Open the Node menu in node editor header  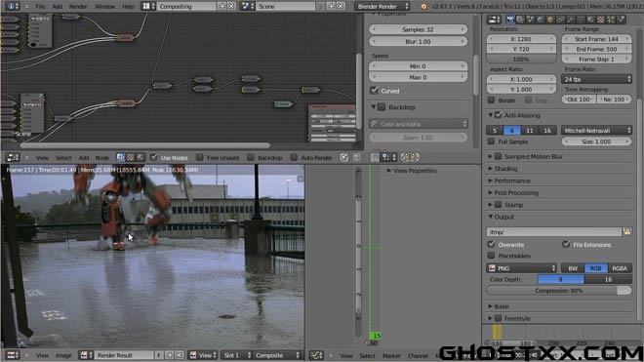coord(101,158)
